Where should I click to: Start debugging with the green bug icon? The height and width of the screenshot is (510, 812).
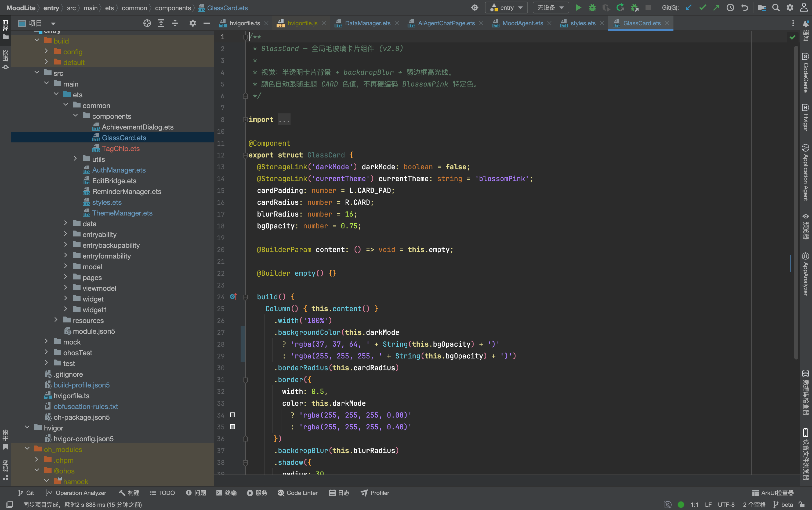[x=592, y=8]
